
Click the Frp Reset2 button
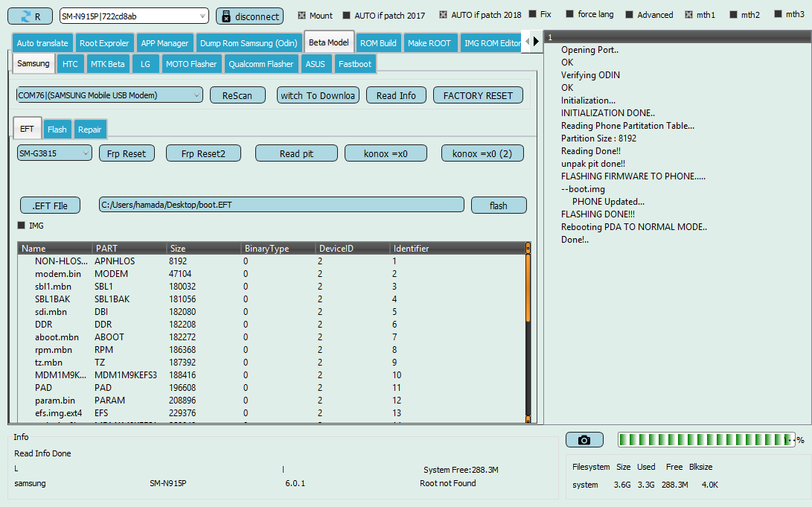[x=203, y=153]
